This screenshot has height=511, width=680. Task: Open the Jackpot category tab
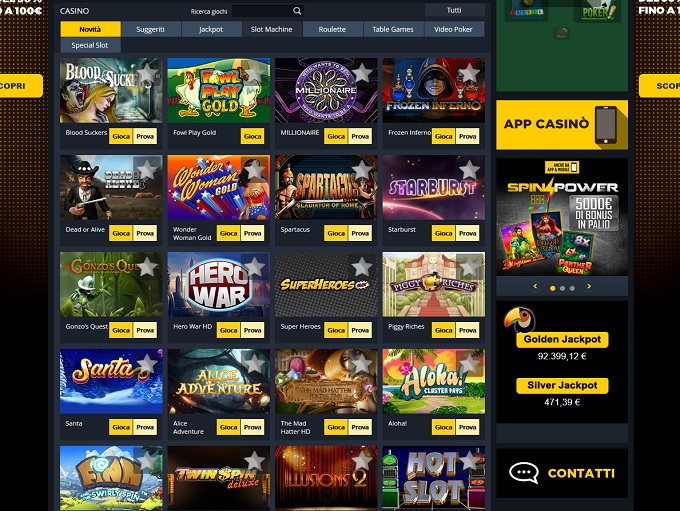(211, 29)
